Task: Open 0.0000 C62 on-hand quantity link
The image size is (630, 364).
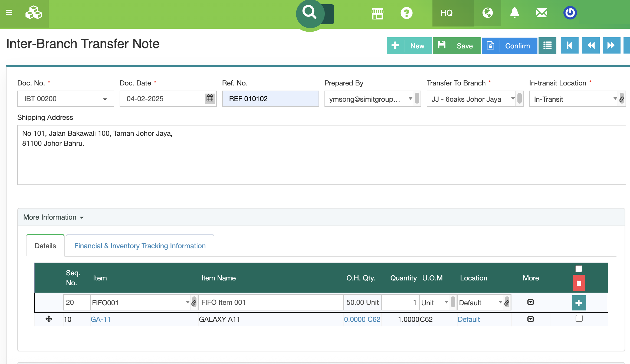Action: click(362, 319)
